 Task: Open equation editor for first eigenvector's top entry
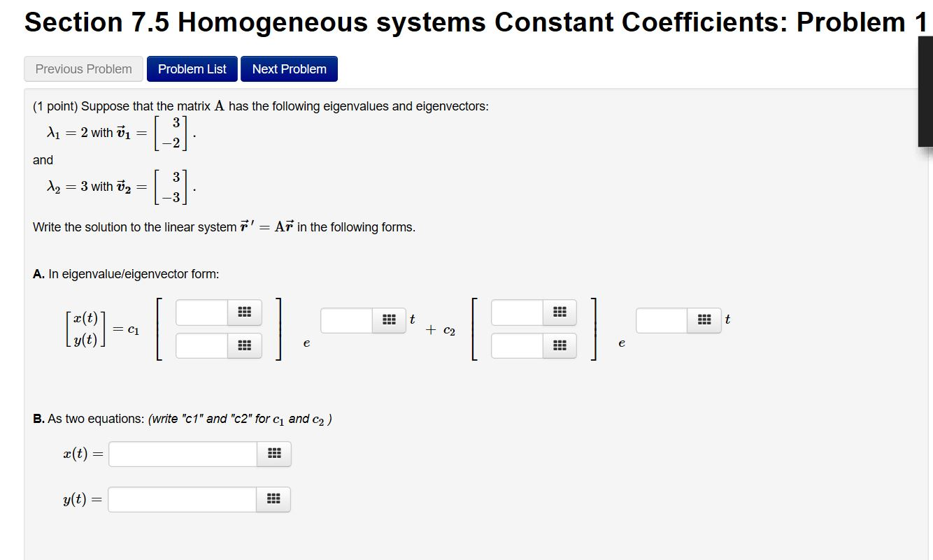point(243,312)
